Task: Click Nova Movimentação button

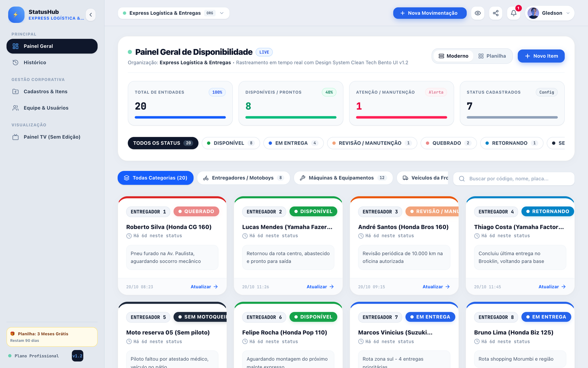Action: (x=430, y=13)
